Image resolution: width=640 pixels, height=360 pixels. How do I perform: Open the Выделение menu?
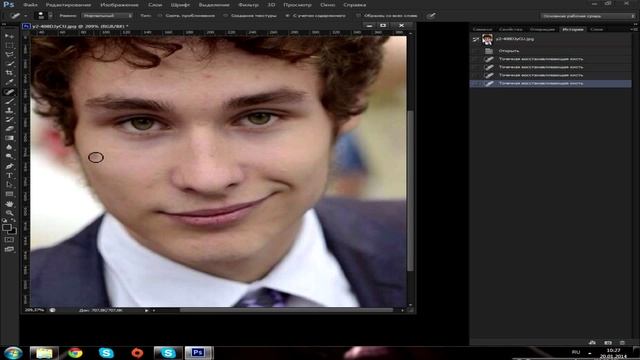(x=214, y=5)
